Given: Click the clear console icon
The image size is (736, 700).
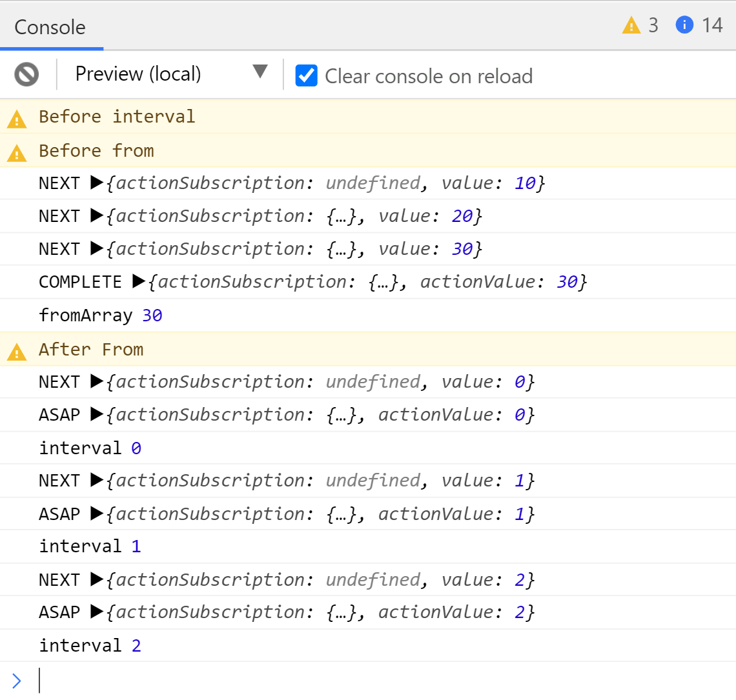Looking at the screenshot, I should click(26, 74).
